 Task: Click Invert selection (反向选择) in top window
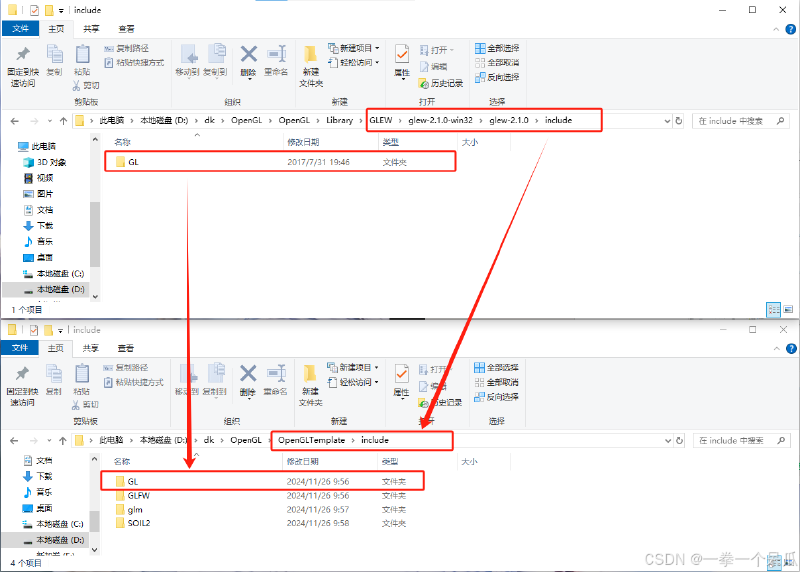(497, 78)
